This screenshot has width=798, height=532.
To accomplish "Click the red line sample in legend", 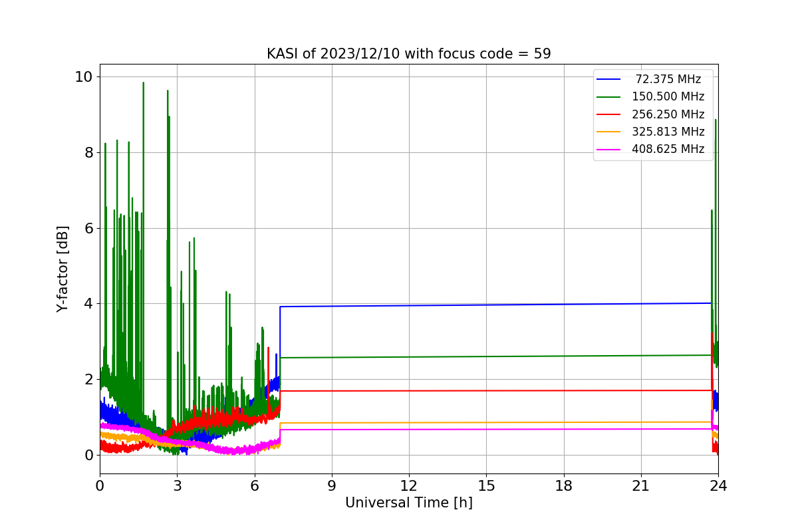I will click(608, 114).
